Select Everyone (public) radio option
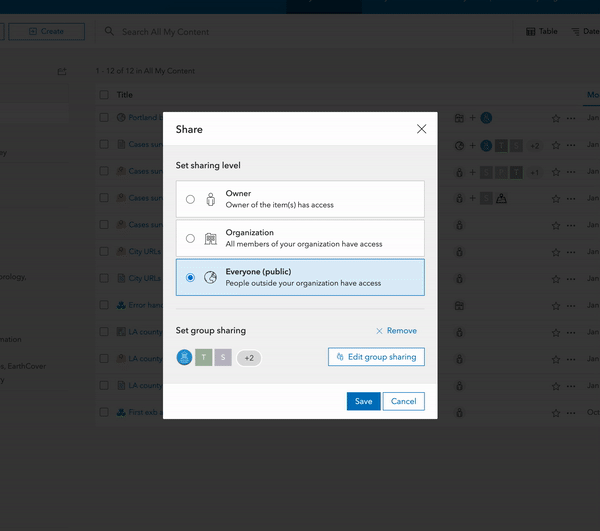Viewport: 600px width, 531px height. click(190, 277)
